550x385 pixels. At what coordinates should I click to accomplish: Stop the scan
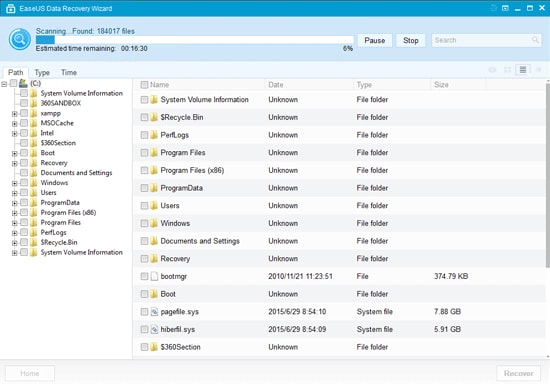coord(411,40)
